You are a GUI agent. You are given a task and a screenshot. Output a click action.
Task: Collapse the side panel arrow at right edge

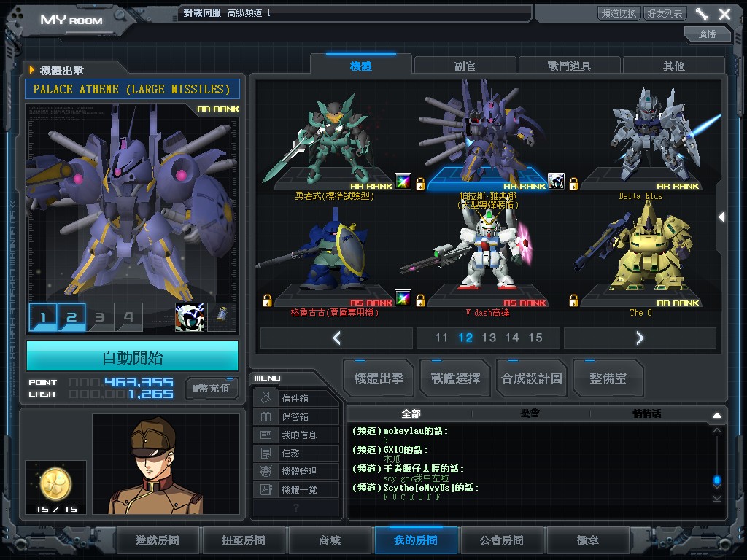pyautogui.click(x=721, y=217)
